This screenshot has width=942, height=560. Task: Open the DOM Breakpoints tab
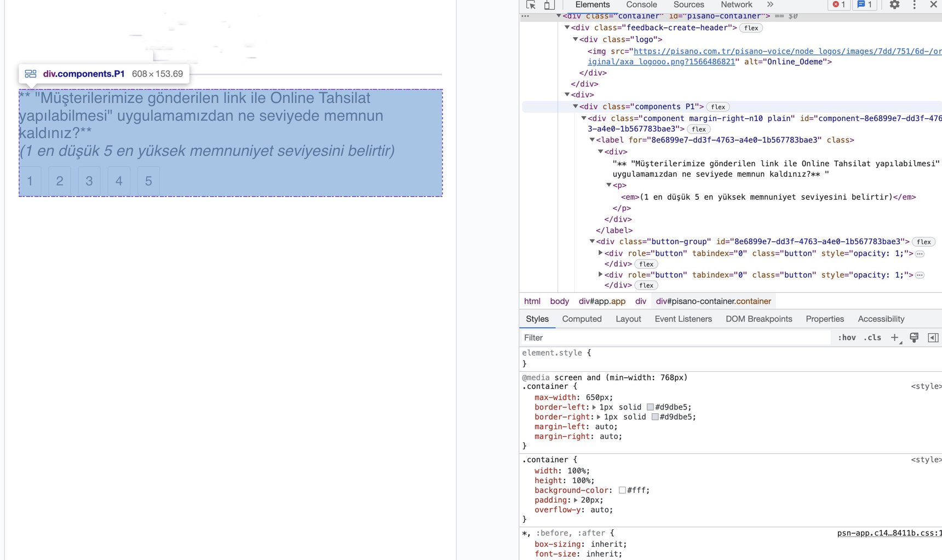(x=759, y=319)
